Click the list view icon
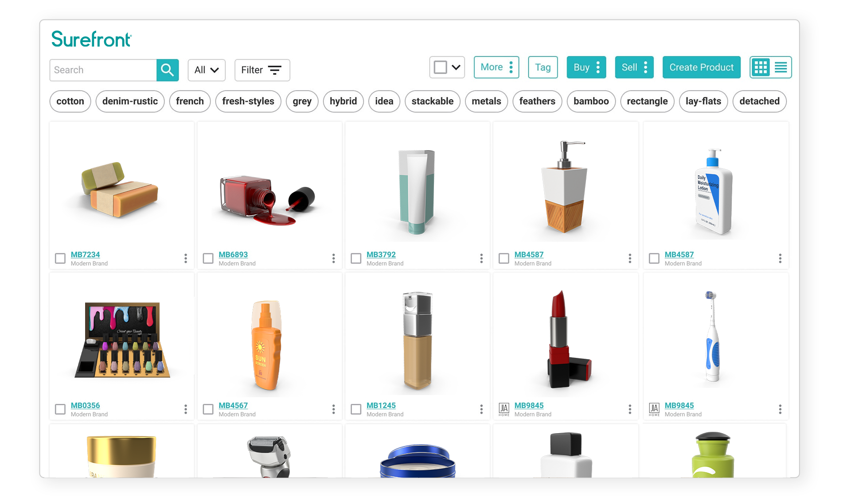This screenshot has width=851, height=504. (x=781, y=67)
